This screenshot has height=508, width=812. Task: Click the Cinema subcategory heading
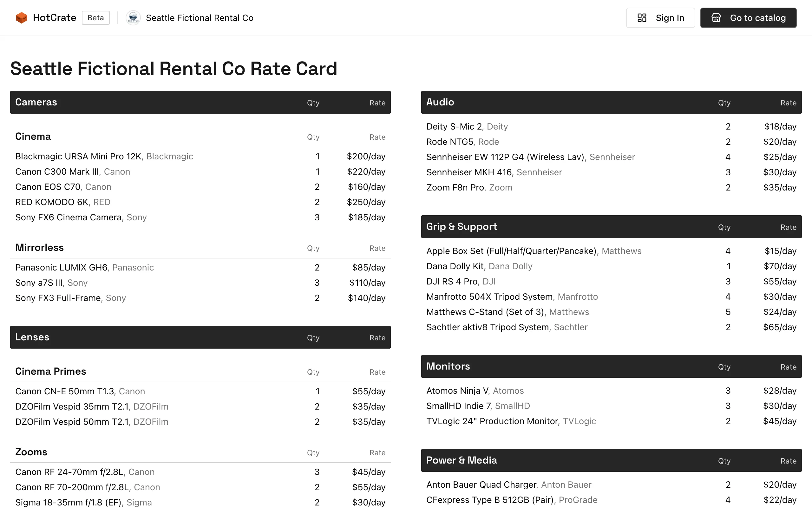pos(33,137)
